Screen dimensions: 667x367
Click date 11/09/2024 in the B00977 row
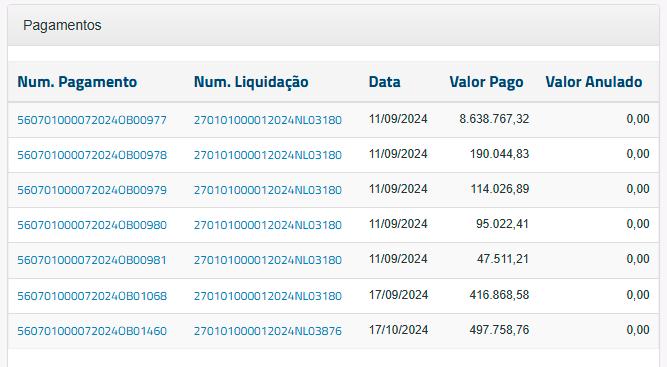coord(398,119)
